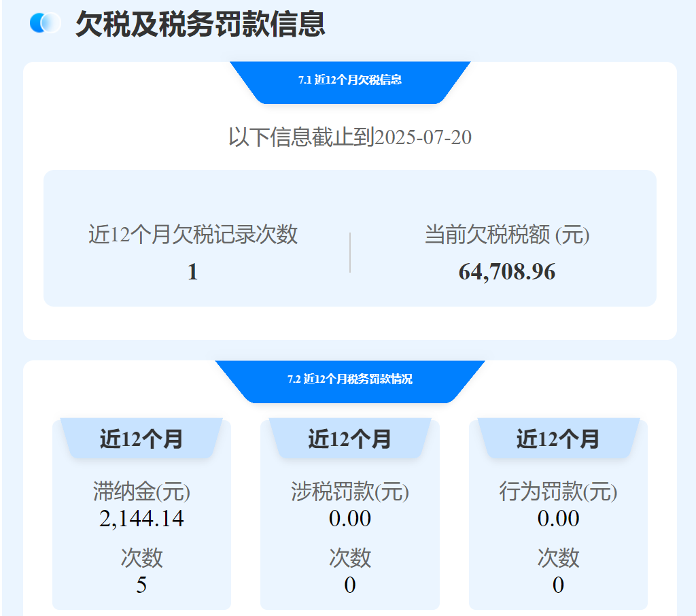
Task: Click the rightmost 近12个月 card header
Action: pos(558,439)
